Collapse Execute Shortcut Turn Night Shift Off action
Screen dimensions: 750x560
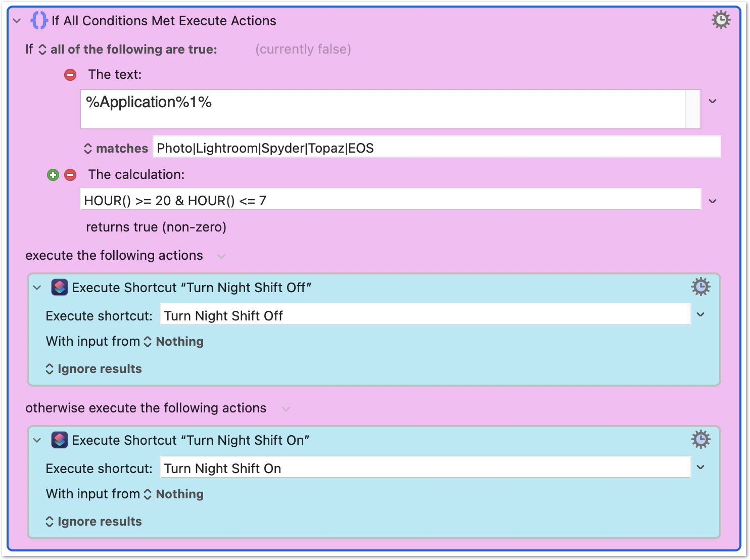click(x=37, y=288)
